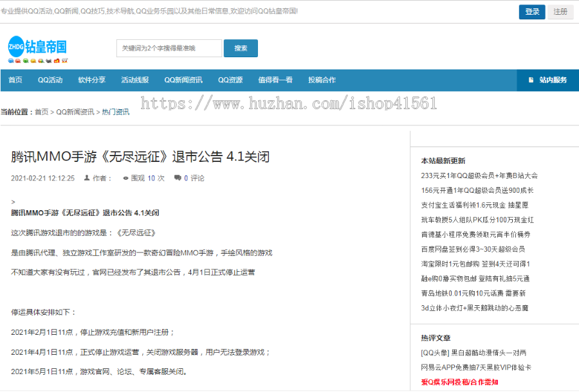The image size is (579, 392).
Task: Select the 活动线报 menu item
Action: click(135, 80)
